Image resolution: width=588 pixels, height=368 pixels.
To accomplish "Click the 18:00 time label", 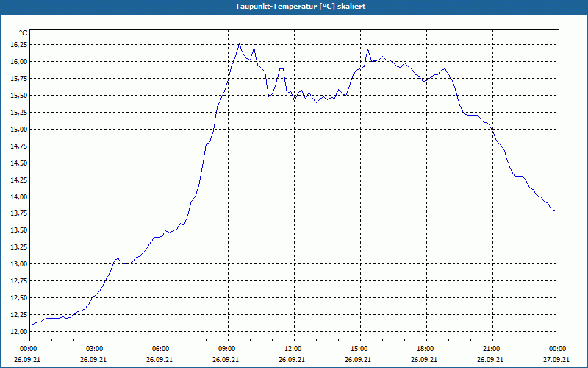I will [426, 349].
